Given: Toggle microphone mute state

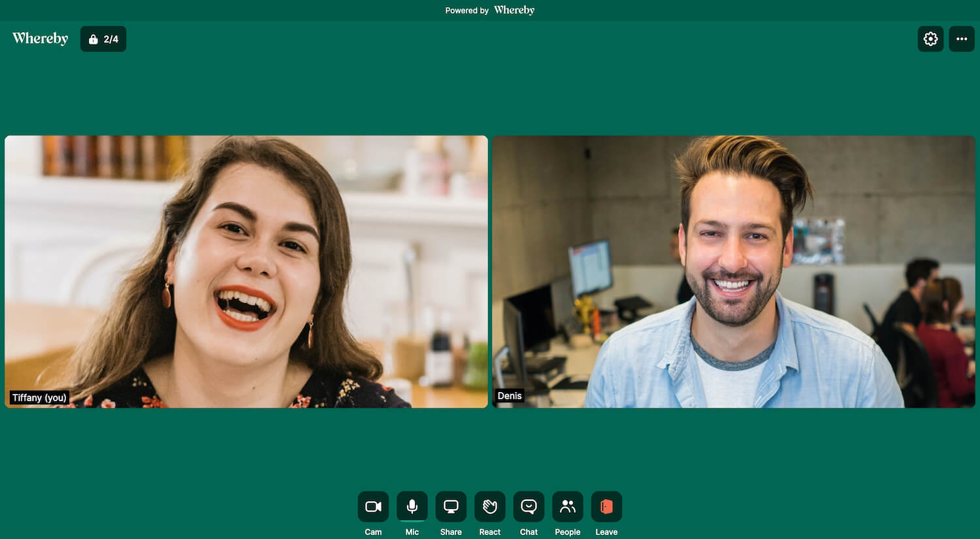Looking at the screenshot, I should [x=412, y=506].
